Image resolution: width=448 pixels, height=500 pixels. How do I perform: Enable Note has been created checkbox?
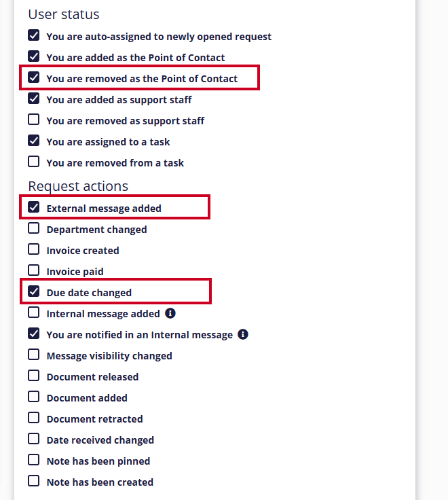33,481
